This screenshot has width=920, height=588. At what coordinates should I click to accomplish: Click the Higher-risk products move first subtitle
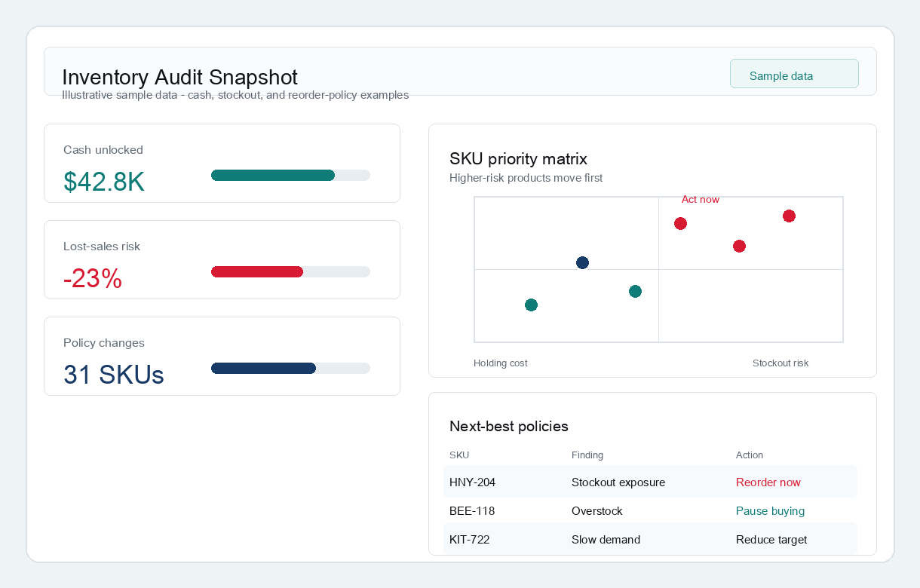tap(526, 178)
